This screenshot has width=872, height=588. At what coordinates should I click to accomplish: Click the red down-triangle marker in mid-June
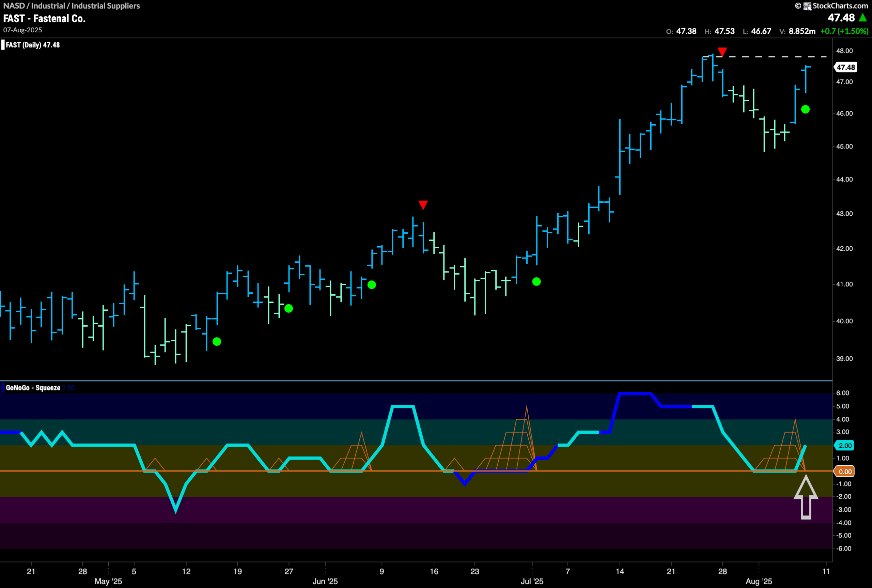[423, 205]
